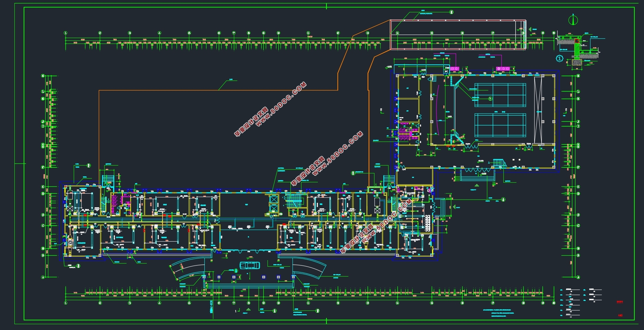Screen dimensions: 644x330
Task: Pick the upper elevator shaft symbol
Action: [274, 199]
